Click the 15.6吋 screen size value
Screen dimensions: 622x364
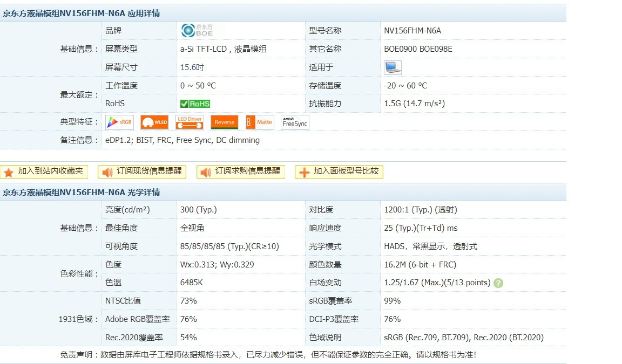pos(192,67)
